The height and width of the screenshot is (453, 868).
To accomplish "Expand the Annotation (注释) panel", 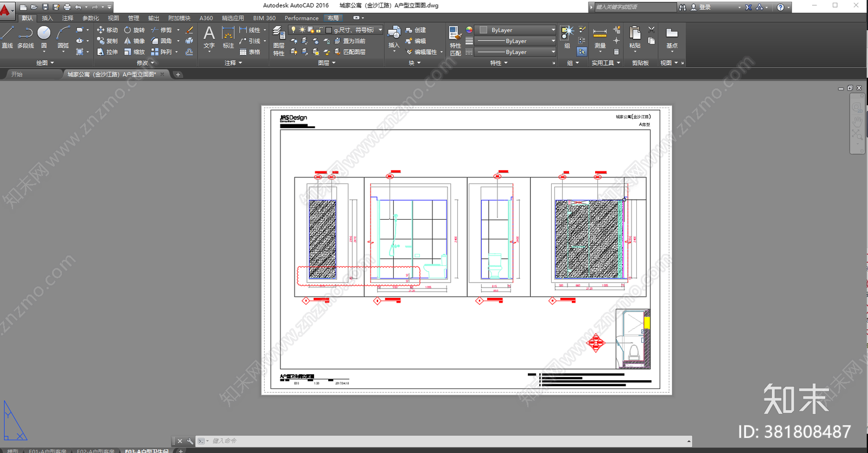I will click(233, 63).
